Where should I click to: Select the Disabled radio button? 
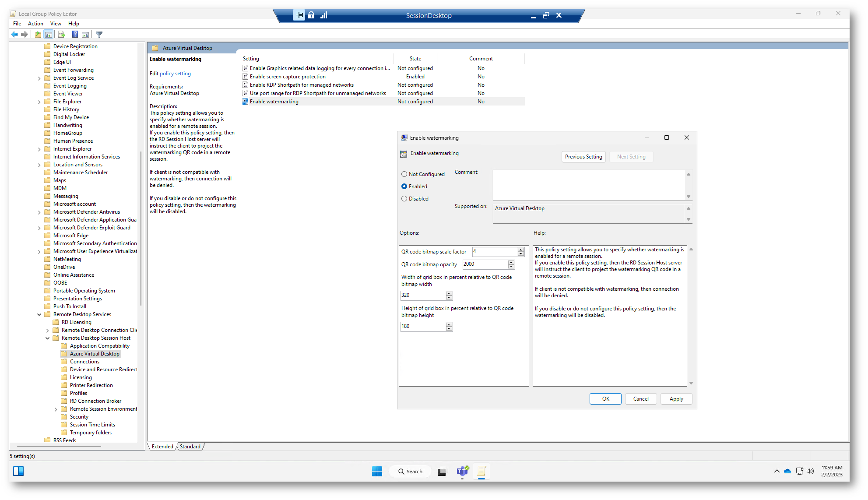pyautogui.click(x=404, y=199)
